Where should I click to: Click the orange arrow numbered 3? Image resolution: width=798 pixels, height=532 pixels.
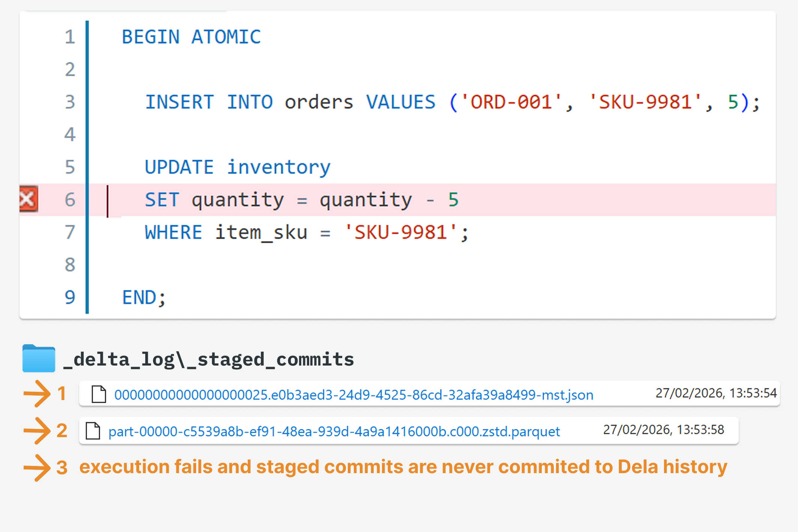point(37,468)
